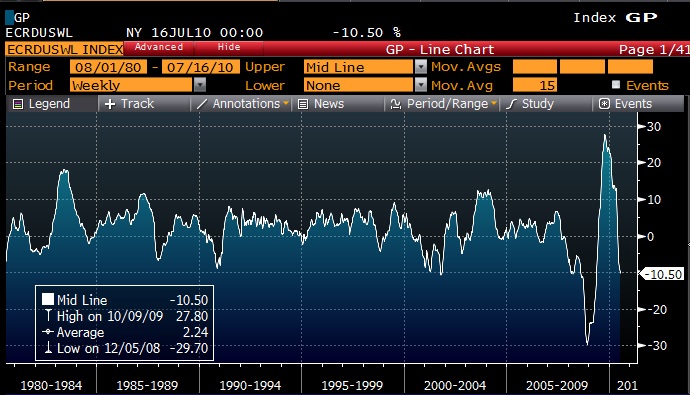This screenshot has height=395, width=690.
Task: Click the Events asterisk icon
Action: coord(604,104)
